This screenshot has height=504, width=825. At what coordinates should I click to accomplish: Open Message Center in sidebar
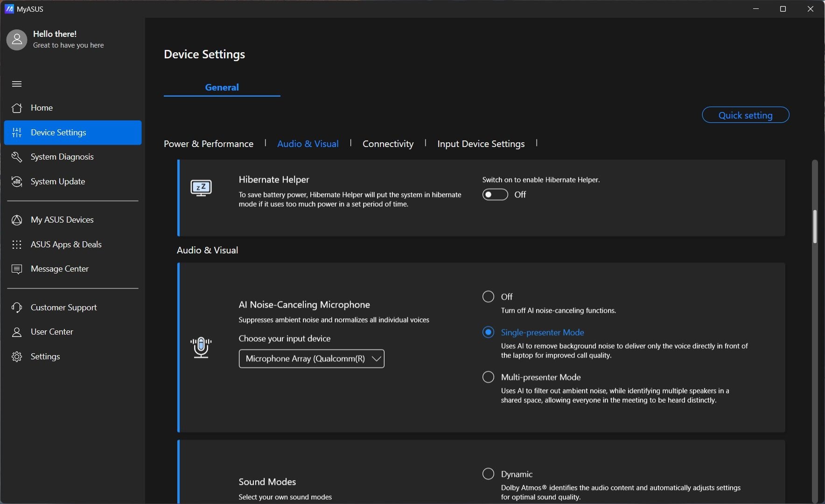(x=73, y=269)
